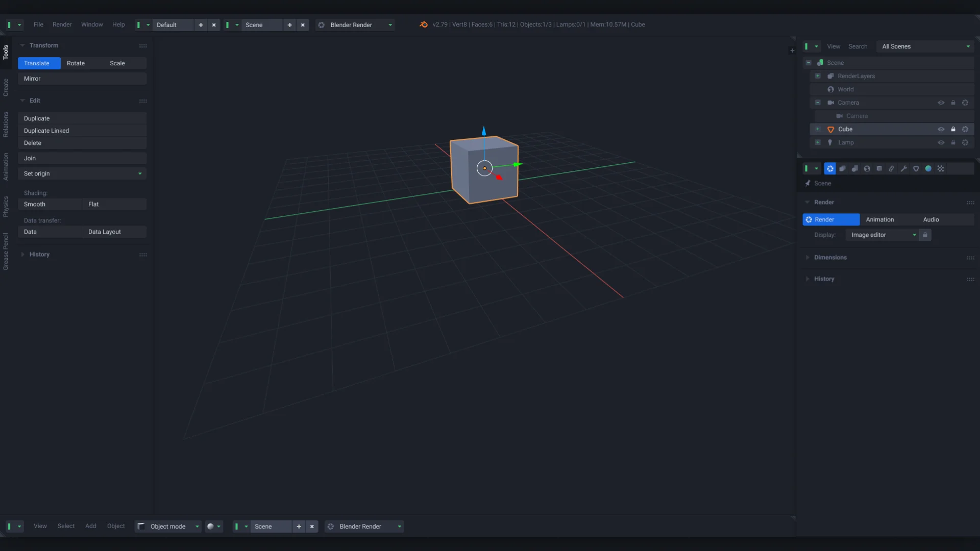Open the Object mode dropdown
This screenshot has width=980, height=551.
tap(168, 527)
